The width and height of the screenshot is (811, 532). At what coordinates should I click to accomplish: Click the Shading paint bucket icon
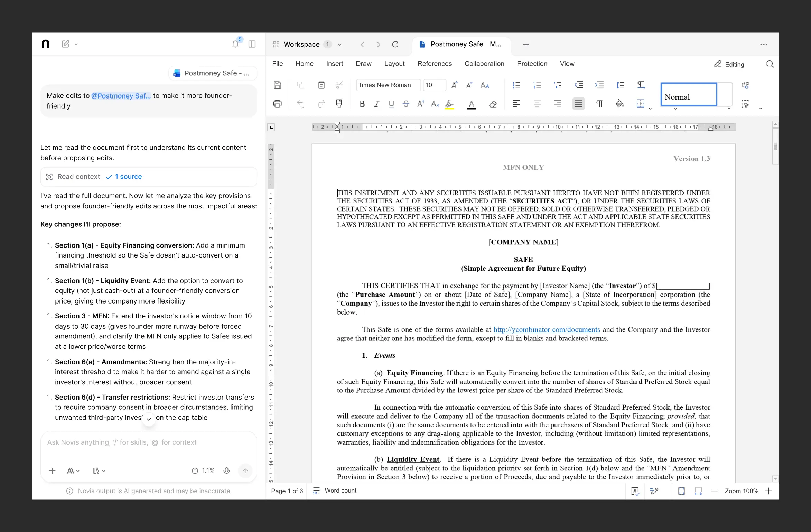(x=619, y=104)
